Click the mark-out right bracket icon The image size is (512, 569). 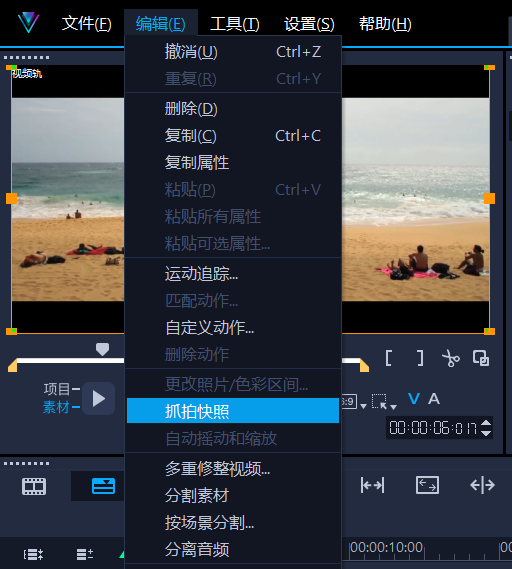click(x=420, y=358)
